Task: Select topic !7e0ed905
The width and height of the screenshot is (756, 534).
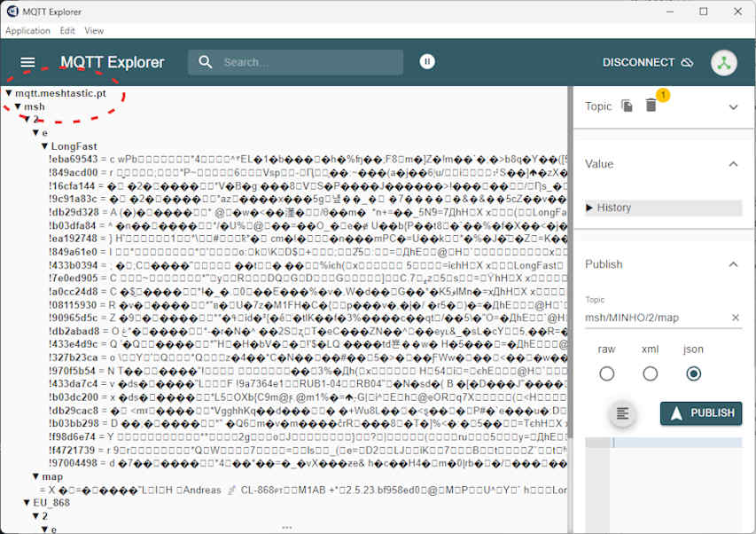Action: tap(308, 279)
